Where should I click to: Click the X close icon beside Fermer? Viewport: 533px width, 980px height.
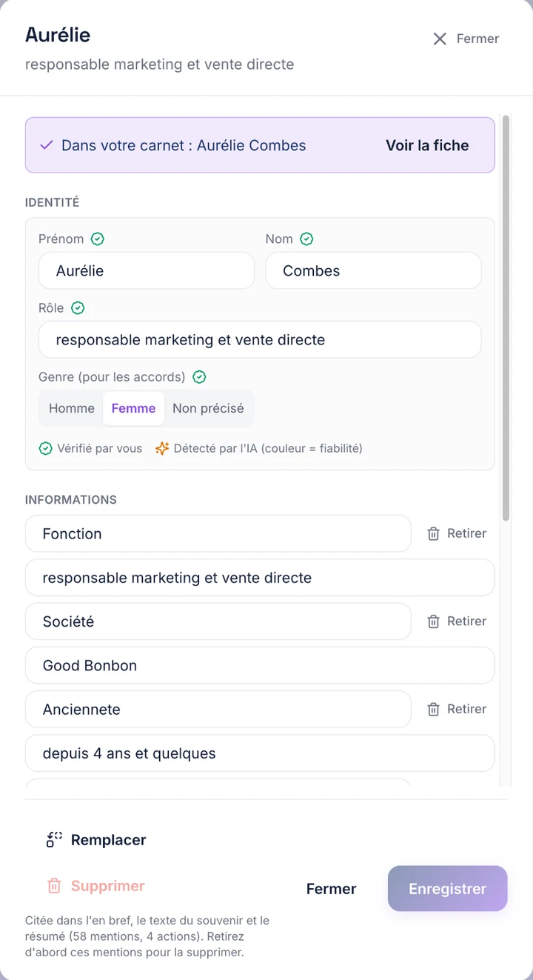[440, 39]
